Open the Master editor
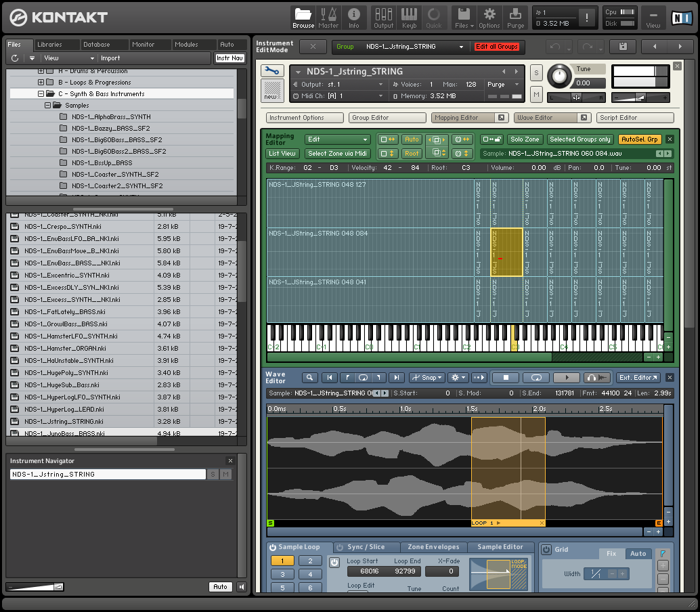Viewport: 700px width, 612px height. tap(328, 18)
